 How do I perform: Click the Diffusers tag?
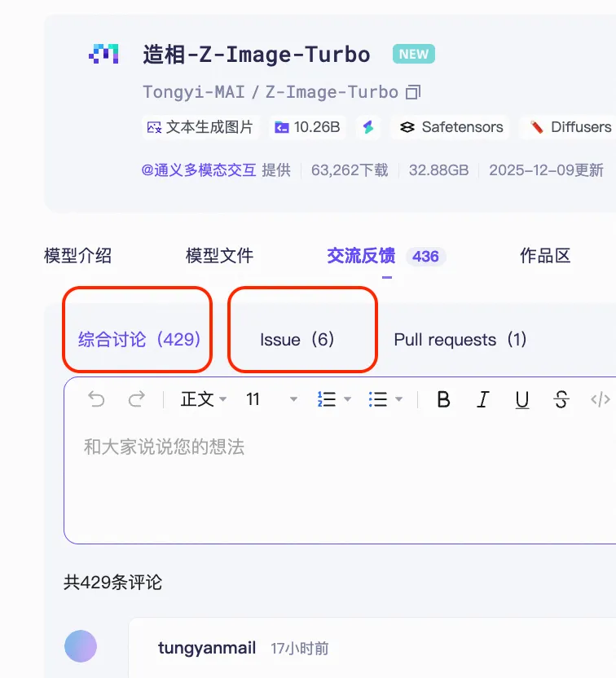(570, 127)
